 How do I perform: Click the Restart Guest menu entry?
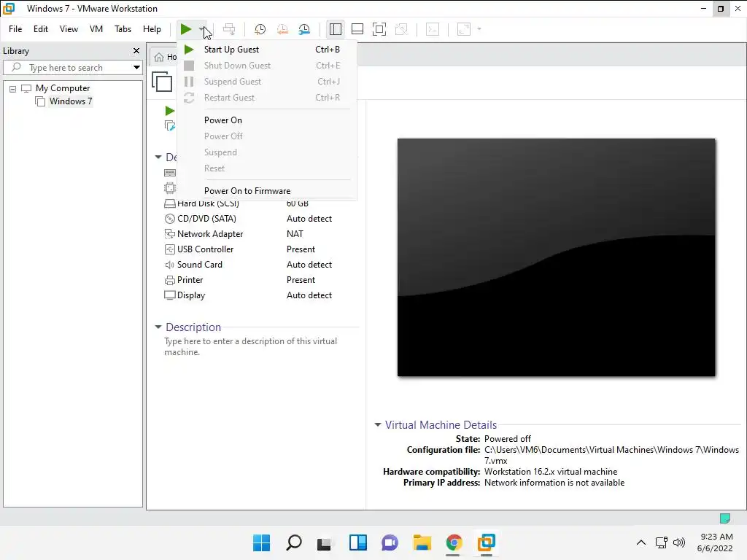pyautogui.click(x=267, y=98)
